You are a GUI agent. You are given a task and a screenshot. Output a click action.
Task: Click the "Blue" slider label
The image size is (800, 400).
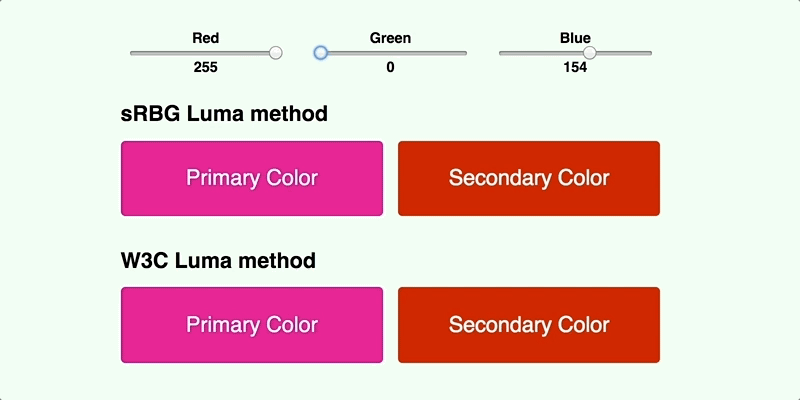click(575, 38)
